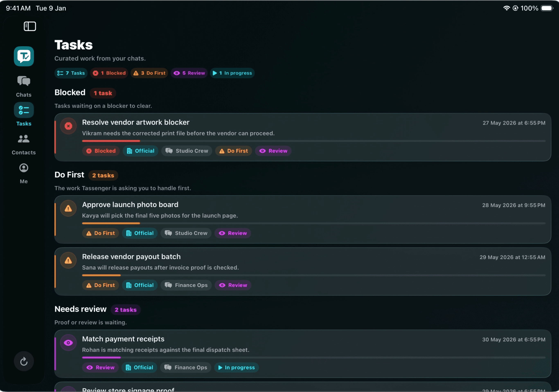Click Review tag on launch photo board
The image size is (559, 392).
[233, 233]
